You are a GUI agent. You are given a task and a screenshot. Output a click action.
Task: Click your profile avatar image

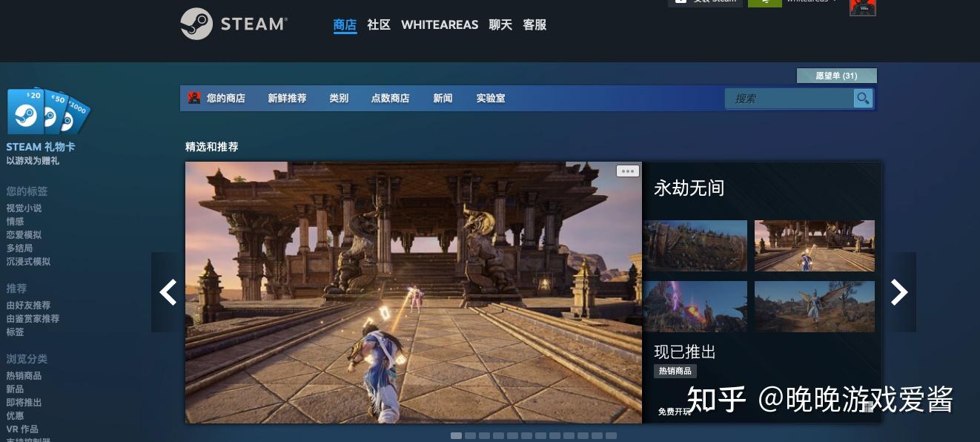click(x=862, y=7)
